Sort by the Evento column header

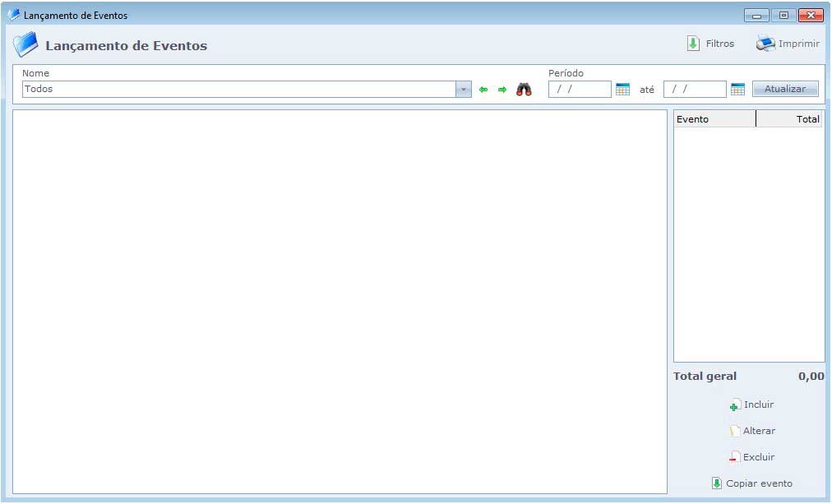714,119
